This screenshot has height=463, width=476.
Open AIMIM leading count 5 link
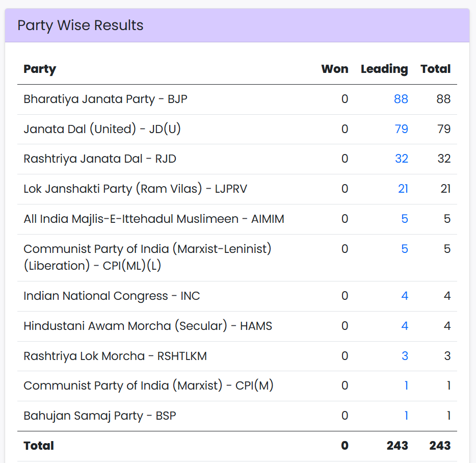coord(405,219)
